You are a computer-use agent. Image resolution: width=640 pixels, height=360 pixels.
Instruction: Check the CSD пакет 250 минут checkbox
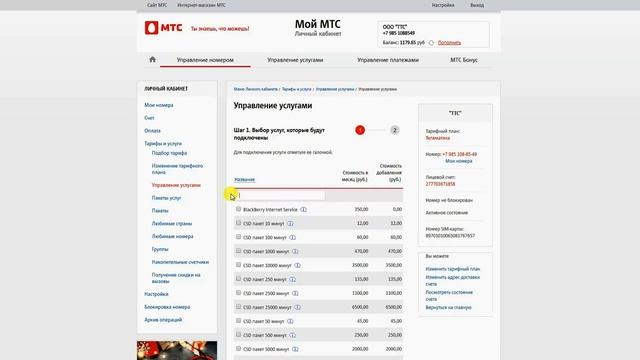coord(238,278)
